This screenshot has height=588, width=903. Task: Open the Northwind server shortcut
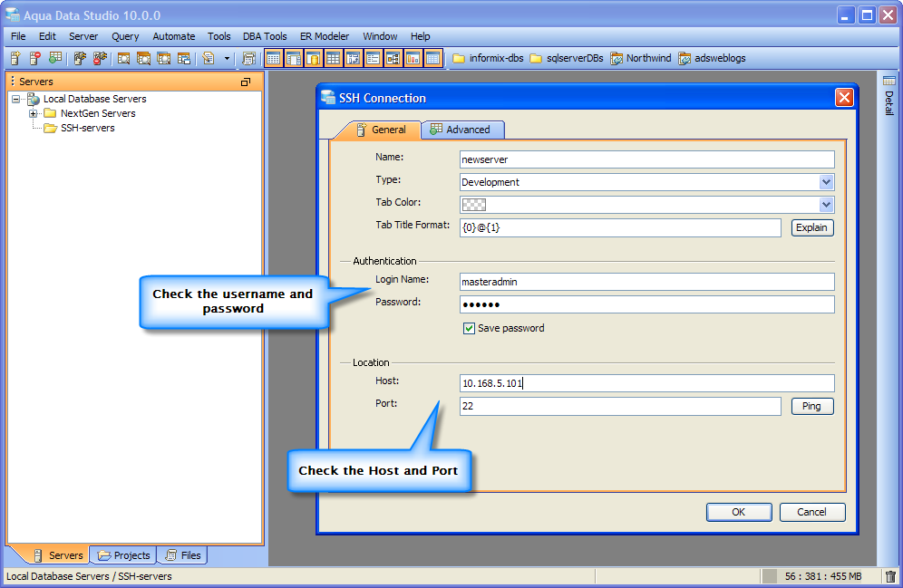pos(641,58)
